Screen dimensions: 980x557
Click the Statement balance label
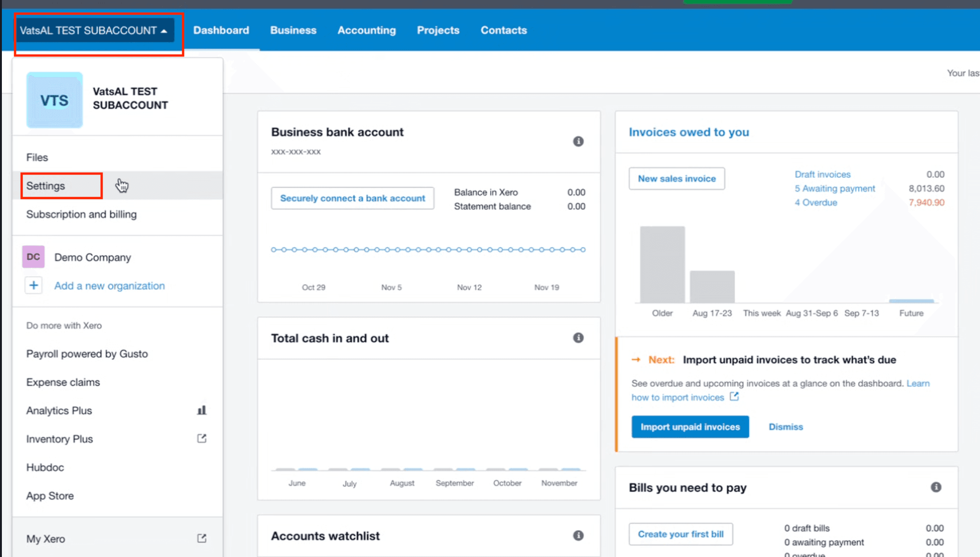[x=492, y=207]
